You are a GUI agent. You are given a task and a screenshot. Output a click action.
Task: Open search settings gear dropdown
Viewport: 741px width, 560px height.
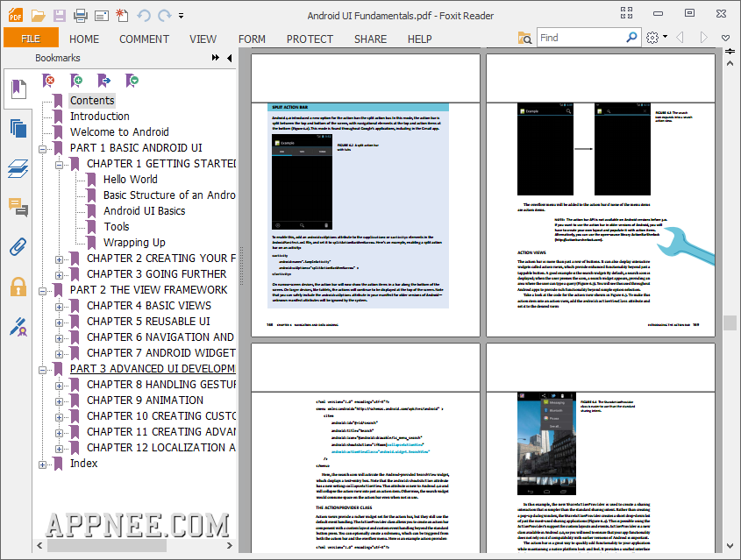[657, 38]
